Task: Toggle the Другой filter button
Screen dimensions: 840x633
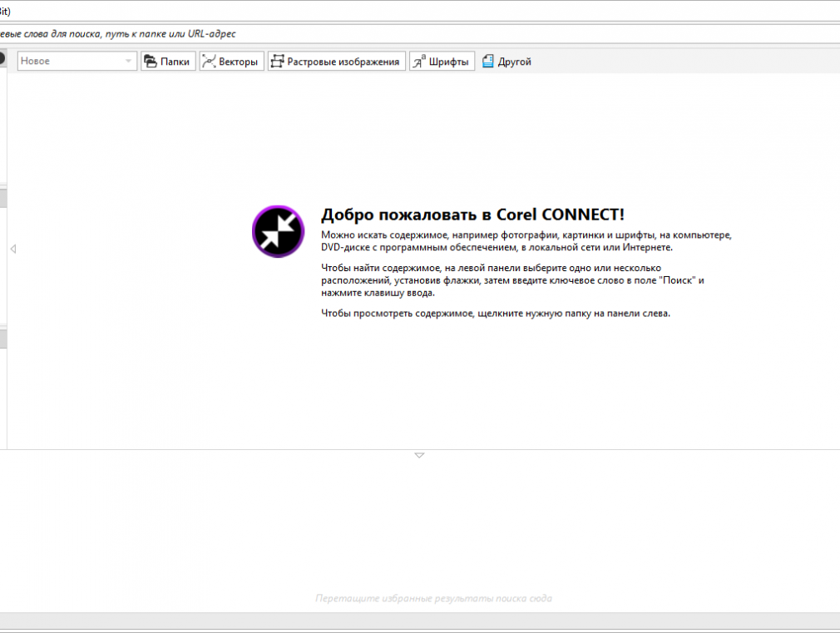Action: tap(507, 61)
